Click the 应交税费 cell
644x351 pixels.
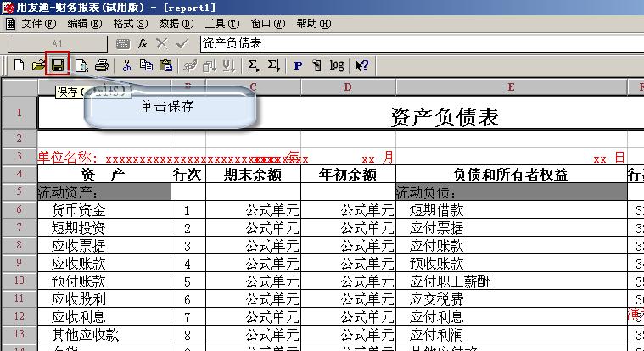[512, 299]
